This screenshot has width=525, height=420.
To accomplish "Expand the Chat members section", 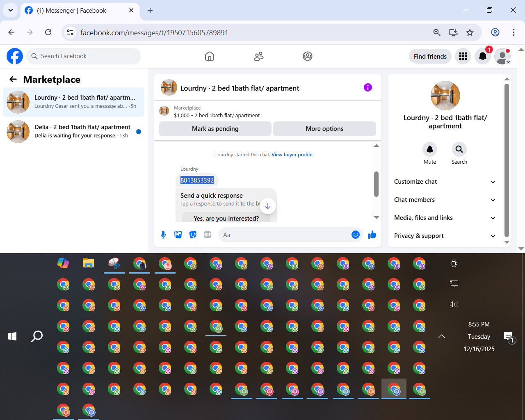I will [445, 200].
